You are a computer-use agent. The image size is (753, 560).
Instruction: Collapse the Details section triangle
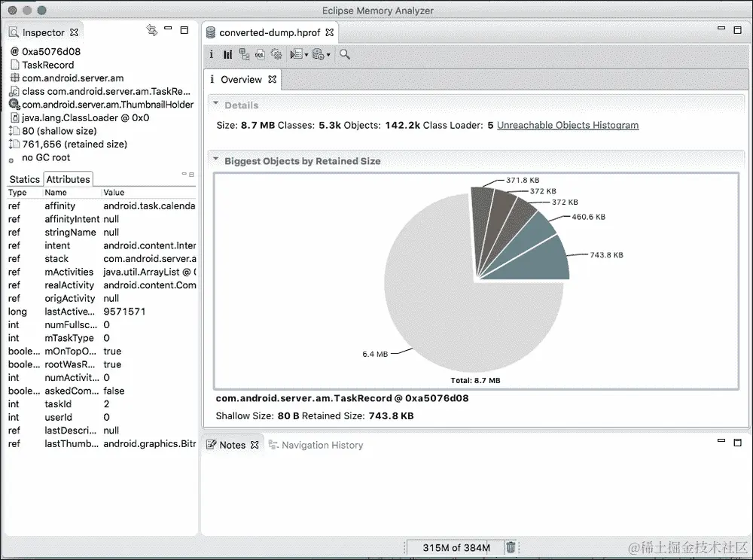215,103
